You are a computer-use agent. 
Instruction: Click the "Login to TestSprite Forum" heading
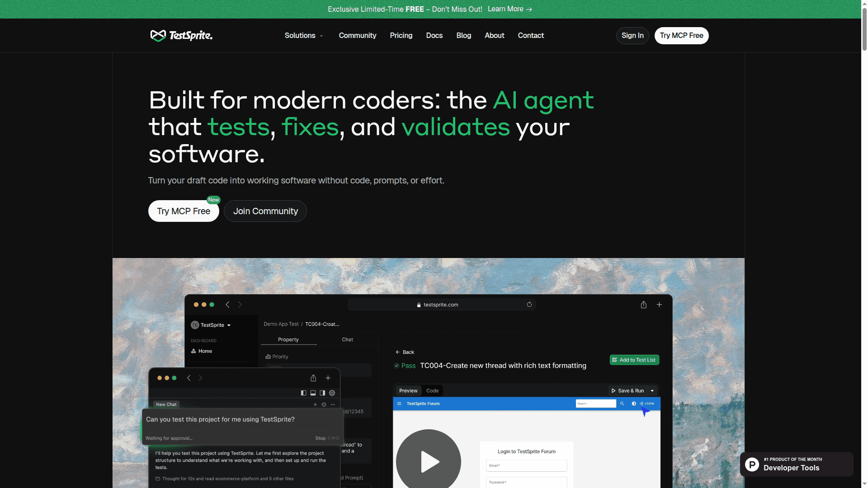click(527, 451)
